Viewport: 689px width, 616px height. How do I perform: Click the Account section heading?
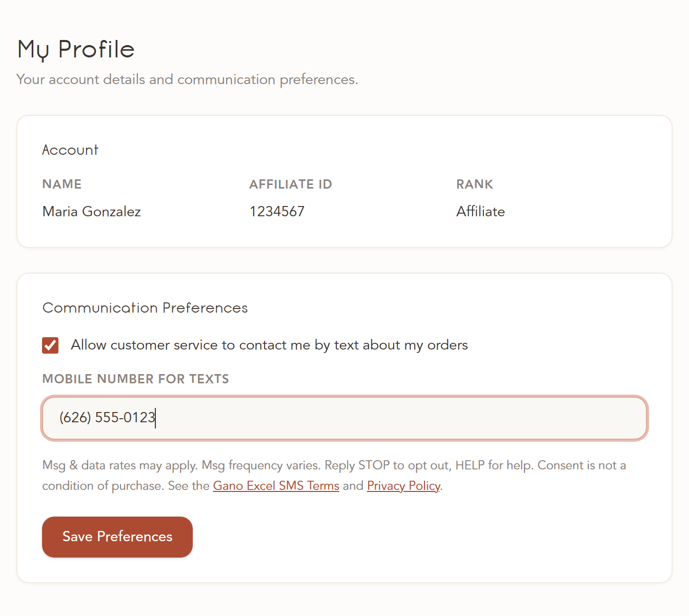(70, 150)
